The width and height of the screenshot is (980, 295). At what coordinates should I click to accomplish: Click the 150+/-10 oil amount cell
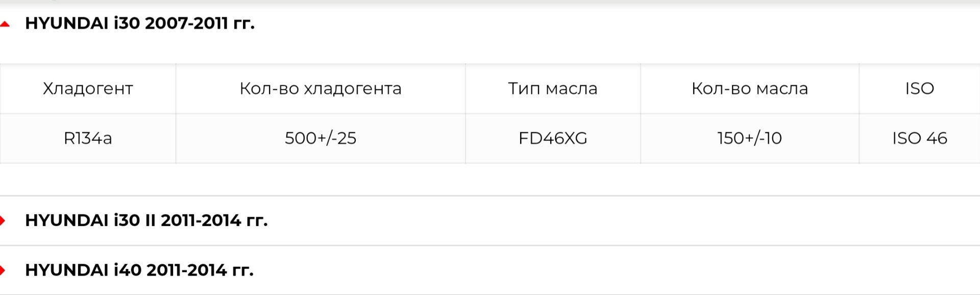point(749,138)
